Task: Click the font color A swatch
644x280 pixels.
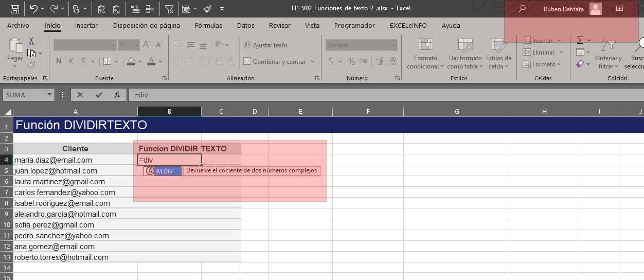Action: (x=151, y=61)
